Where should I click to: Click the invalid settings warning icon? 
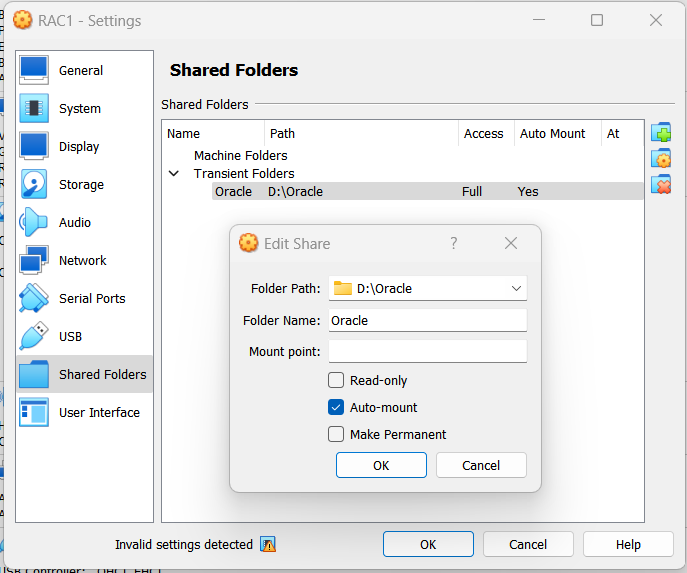pos(268,544)
